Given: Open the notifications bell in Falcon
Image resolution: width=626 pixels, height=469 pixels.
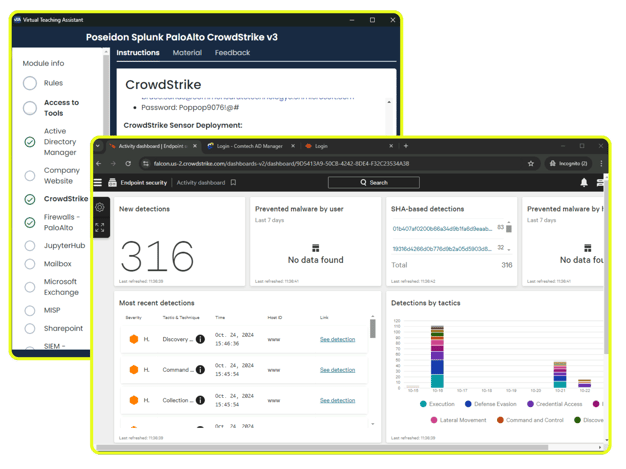Looking at the screenshot, I should (x=584, y=183).
